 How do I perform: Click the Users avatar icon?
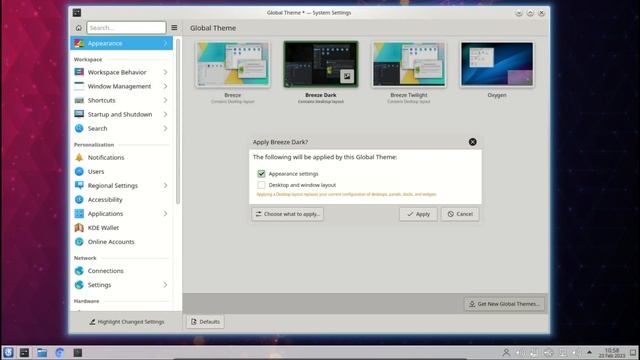point(79,171)
